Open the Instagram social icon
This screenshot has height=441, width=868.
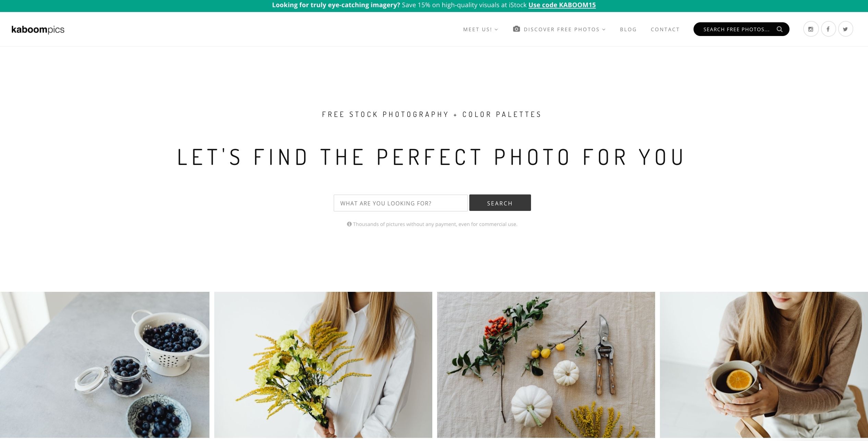(x=811, y=29)
